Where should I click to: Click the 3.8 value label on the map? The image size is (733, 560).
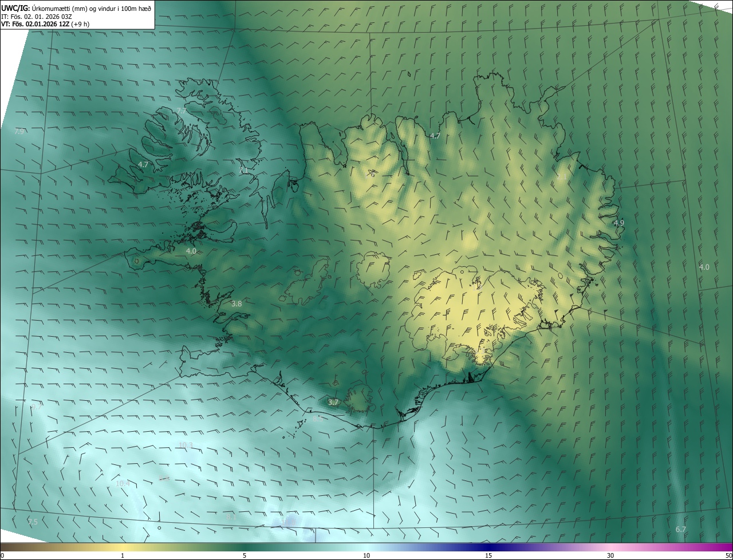click(237, 303)
